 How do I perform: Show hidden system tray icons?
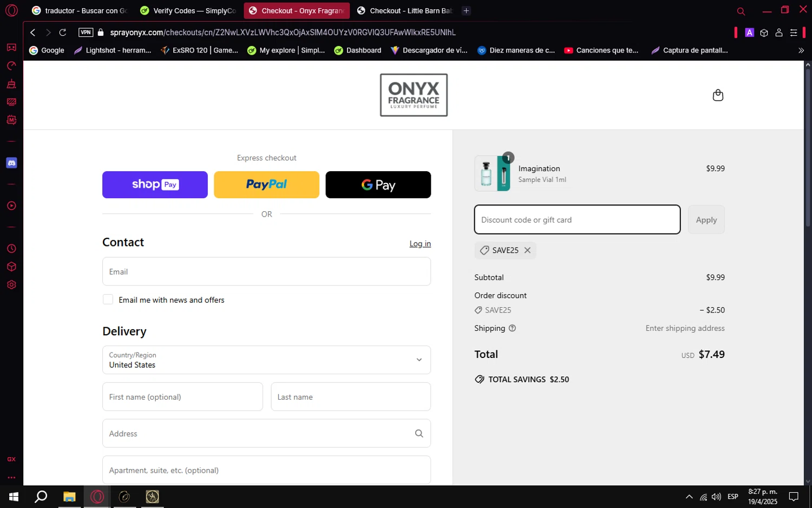click(689, 497)
